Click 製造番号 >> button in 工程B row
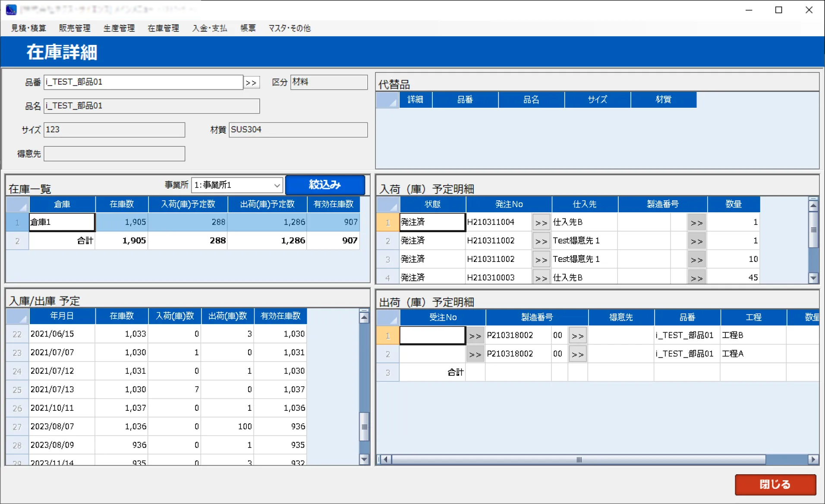825x504 pixels. tap(577, 336)
